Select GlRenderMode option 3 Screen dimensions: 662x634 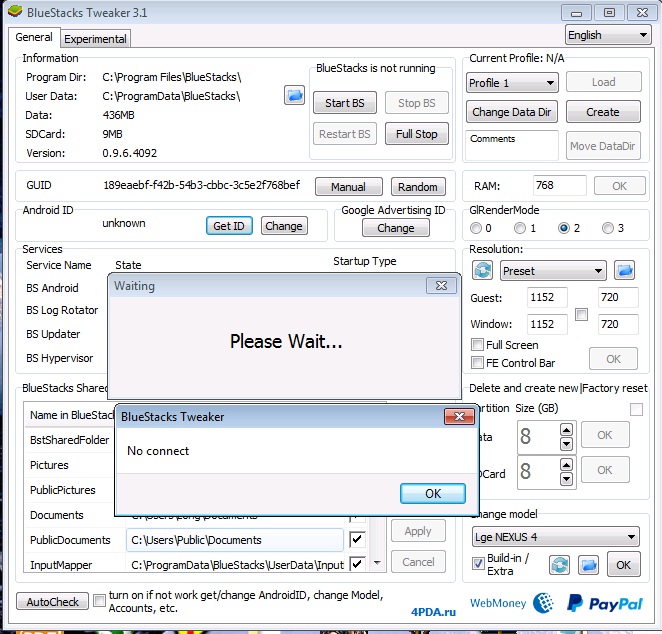point(608,228)
